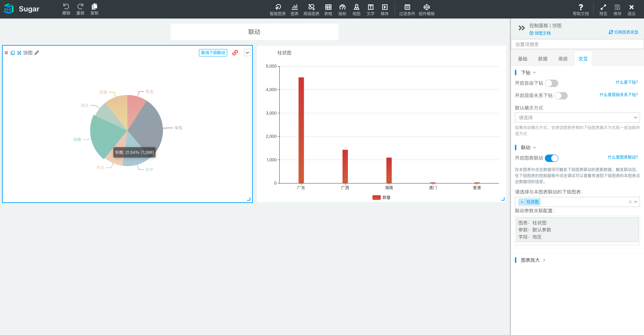The height and width of the screenshot is (335, 644).
Task: Add a Media (媒体) component
Action: click(385, 10)
